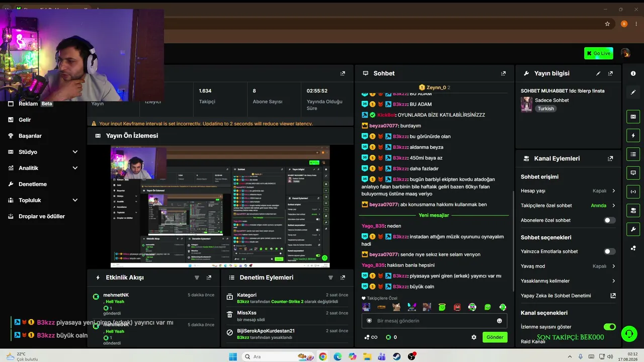
Task: Insert the burger emote
Action: click(381, 307)
